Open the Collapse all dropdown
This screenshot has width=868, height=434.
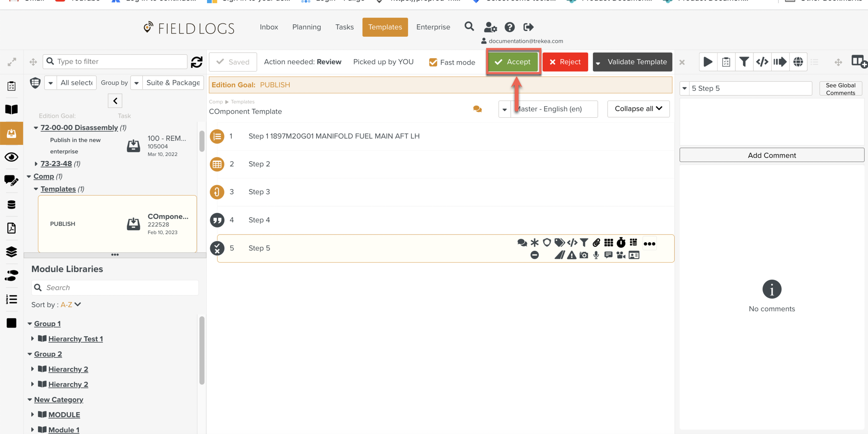[x=638, y=109]
